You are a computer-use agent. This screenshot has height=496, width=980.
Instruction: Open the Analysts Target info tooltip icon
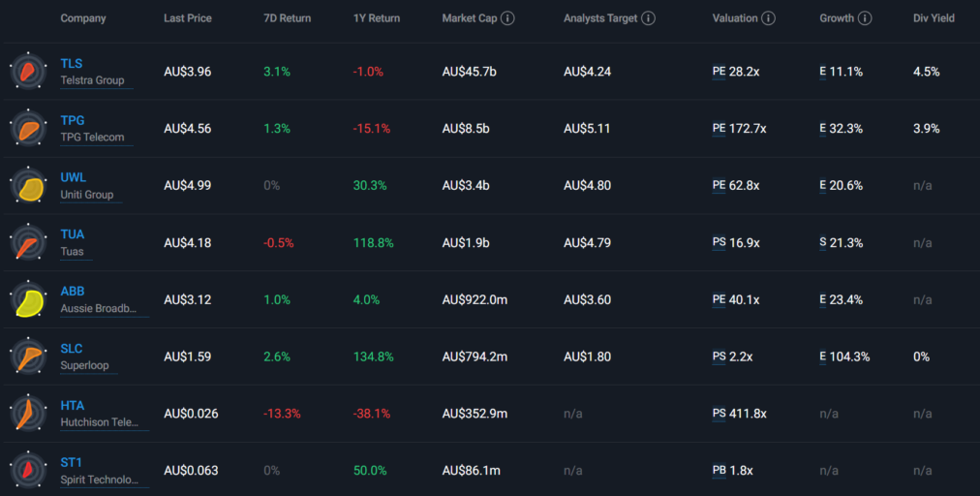tap(649, 18)
